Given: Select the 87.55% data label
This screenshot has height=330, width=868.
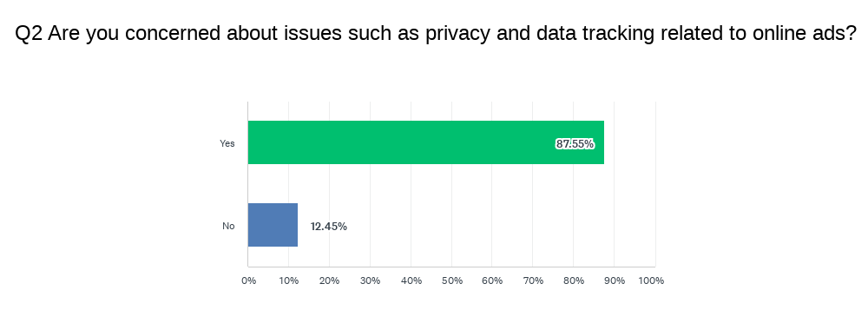Looking at the screenshot, I should click(575, 144).
